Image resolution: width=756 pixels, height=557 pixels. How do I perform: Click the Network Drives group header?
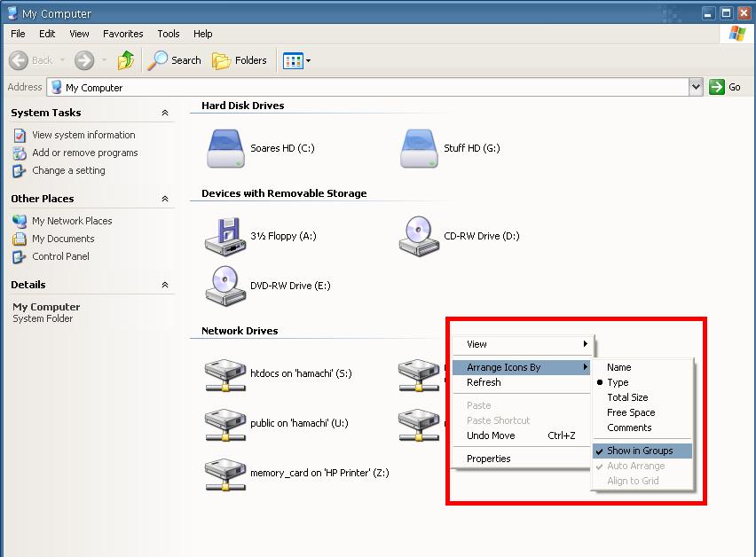click(240, 331)
